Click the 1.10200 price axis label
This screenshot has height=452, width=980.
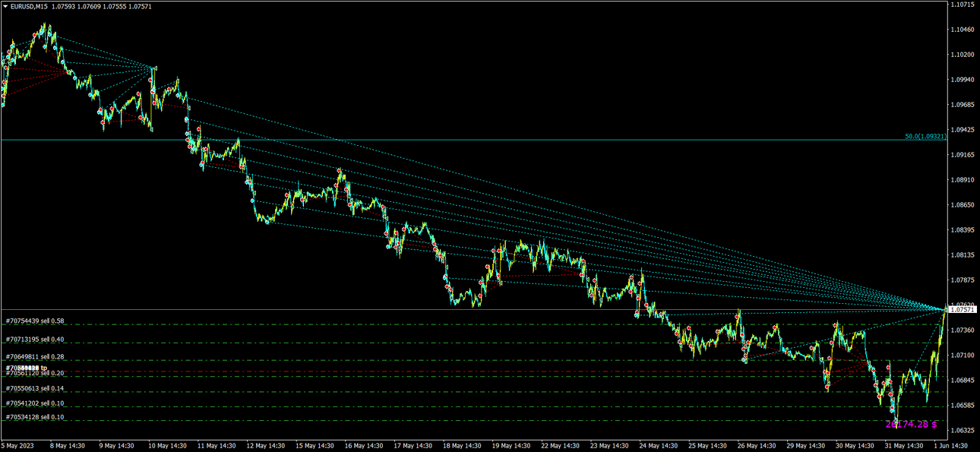963,55
